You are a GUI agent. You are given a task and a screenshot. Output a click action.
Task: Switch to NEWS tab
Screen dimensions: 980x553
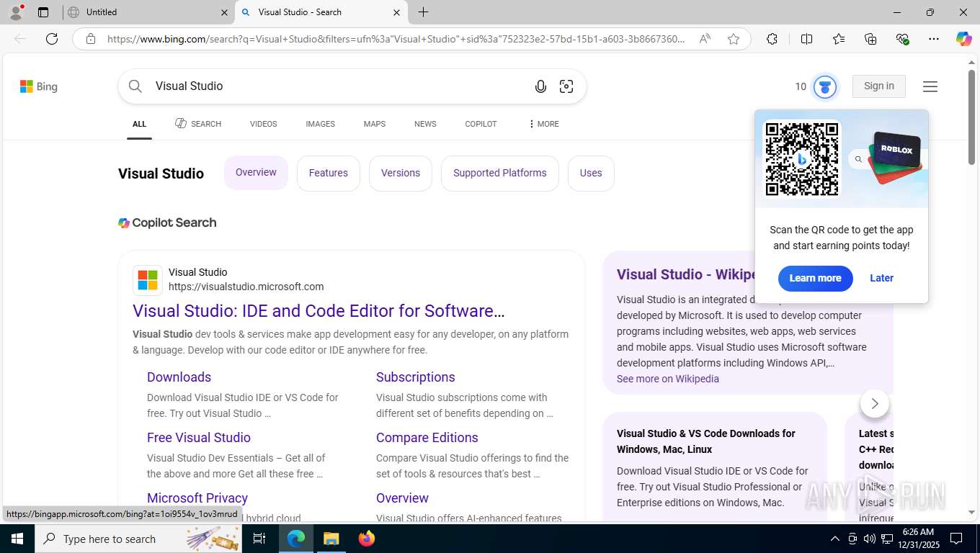pyautogui.click(x=425, y=124)
